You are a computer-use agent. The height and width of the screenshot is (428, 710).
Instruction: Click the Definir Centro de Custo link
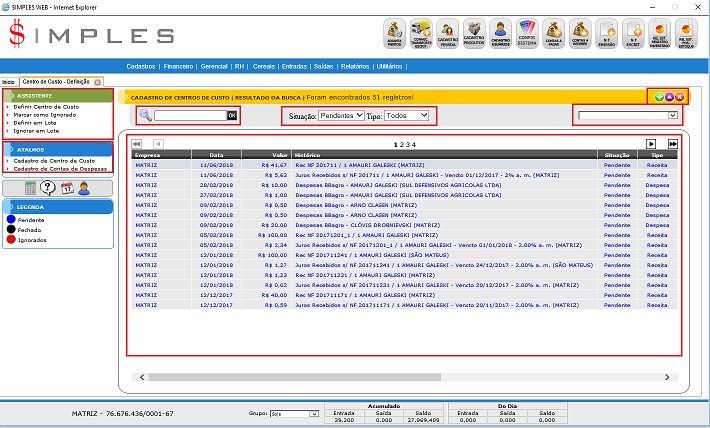pos(46,105)
